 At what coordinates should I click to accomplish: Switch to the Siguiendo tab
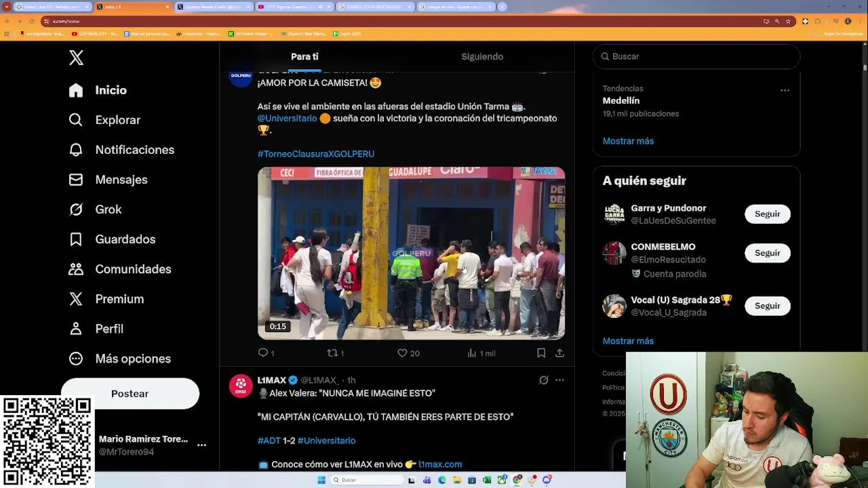pyautogui.click(x=482, y=57)
